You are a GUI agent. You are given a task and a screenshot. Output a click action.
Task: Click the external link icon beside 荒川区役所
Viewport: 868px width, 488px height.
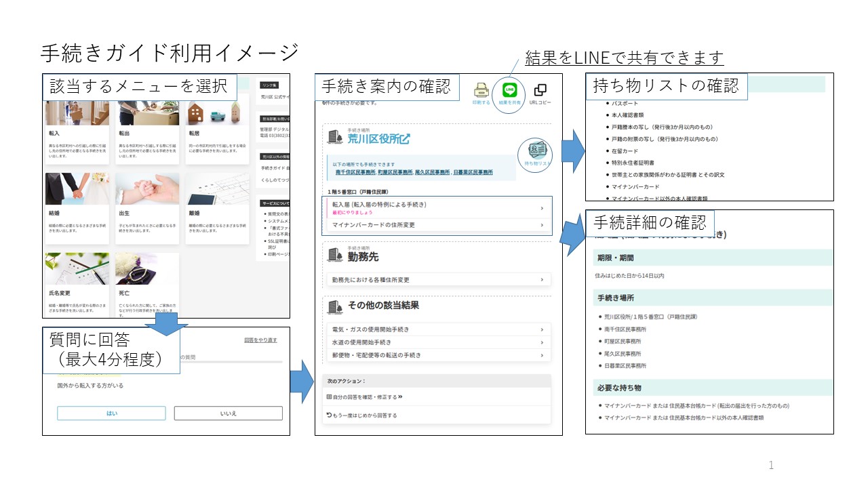pos(404,140)
